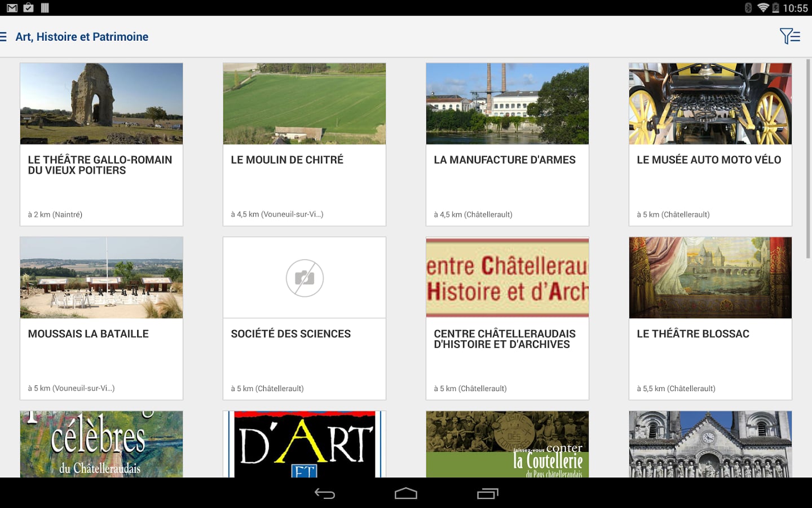The height and width of the screenshot is (508, 812).
Task: Tap 'à 4,5 km (Châtellerault)' distance text
Action: pos(473,214)
